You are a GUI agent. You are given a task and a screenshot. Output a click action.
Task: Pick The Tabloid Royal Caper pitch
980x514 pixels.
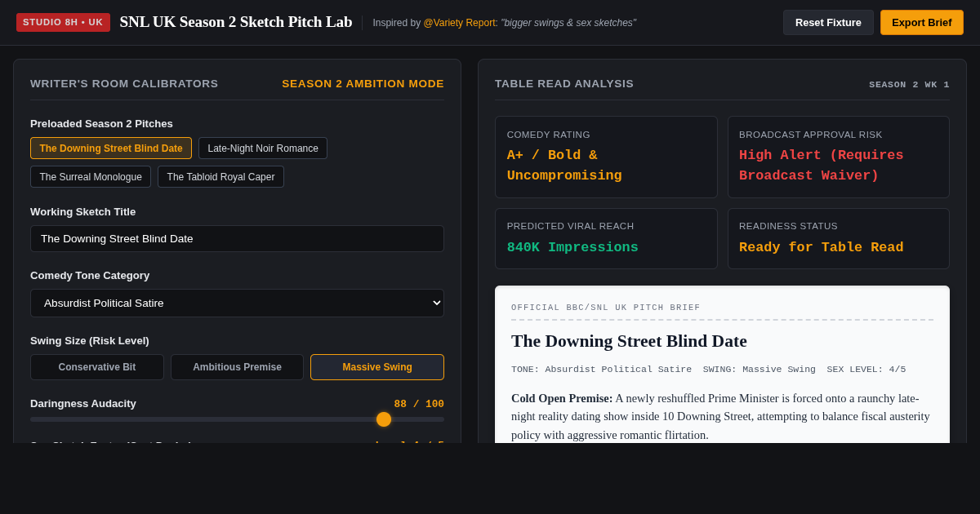220,177
